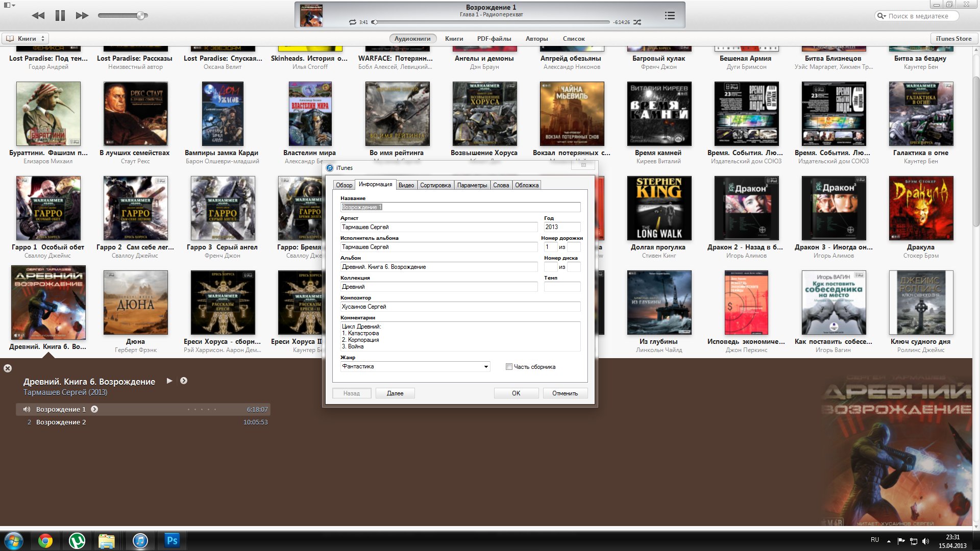Click the Композитор field Хусаинов Сергей
Screen dimensions: 980x551
460,307
